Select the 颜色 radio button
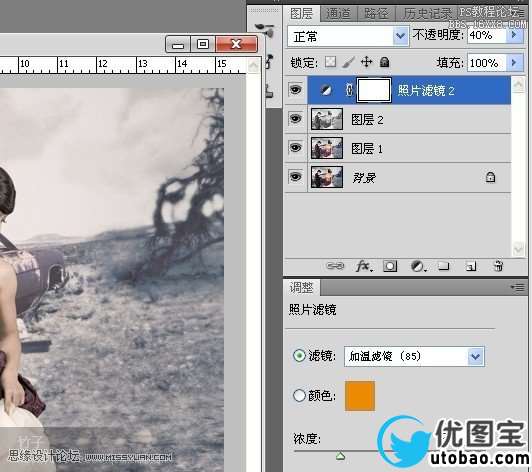The width and height of the screenshot is (532, 472). point(299,395)
